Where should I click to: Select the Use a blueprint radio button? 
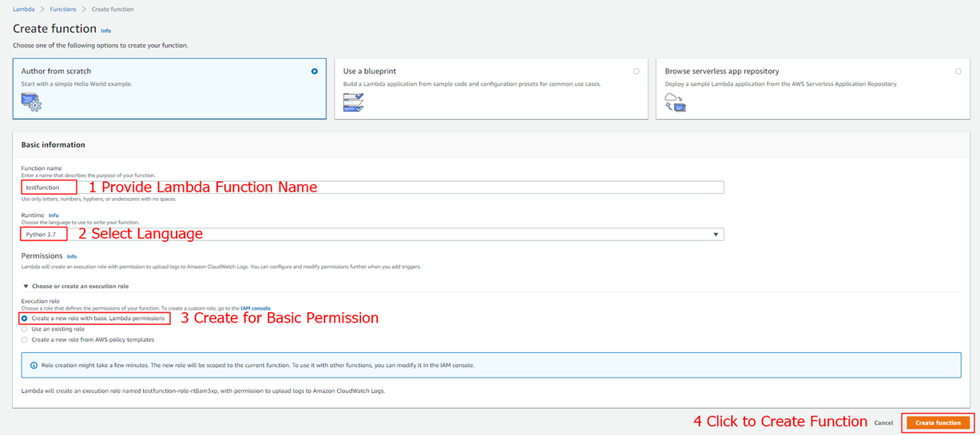coord(636,71)
